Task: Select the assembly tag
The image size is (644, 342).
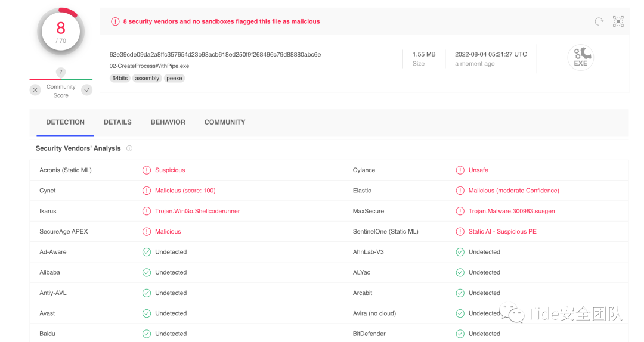Action: [x=147, y=78]
